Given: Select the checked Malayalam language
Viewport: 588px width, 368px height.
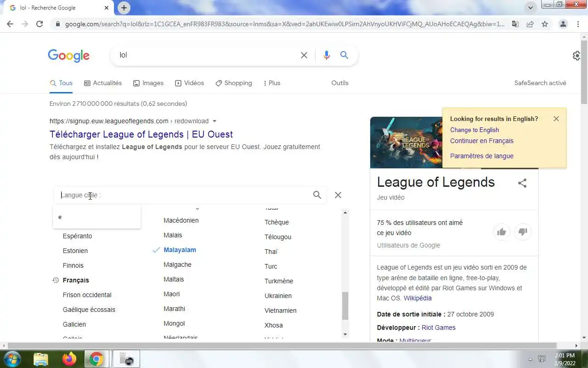Looking at the screenshot, I should click(x=180, y=250).
